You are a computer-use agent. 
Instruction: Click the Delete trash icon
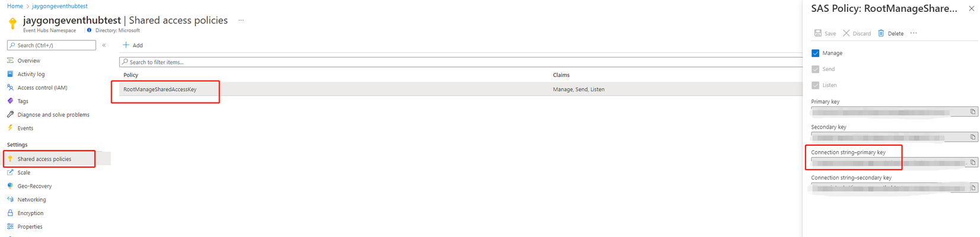point(881,33)
